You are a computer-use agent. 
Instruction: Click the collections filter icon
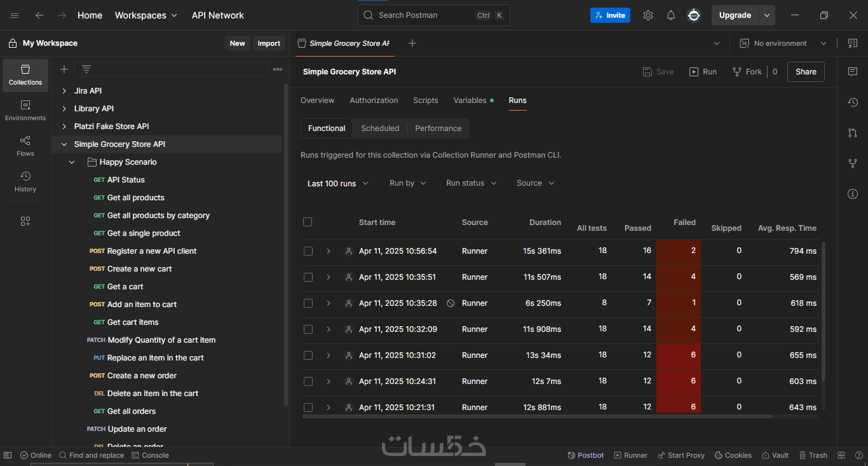tap(86, 69)
